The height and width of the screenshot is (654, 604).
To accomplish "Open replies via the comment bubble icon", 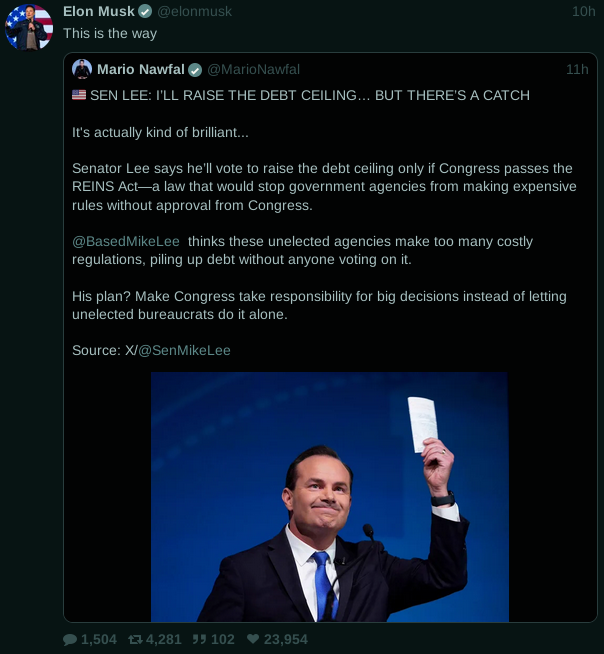I will [70, 639].
